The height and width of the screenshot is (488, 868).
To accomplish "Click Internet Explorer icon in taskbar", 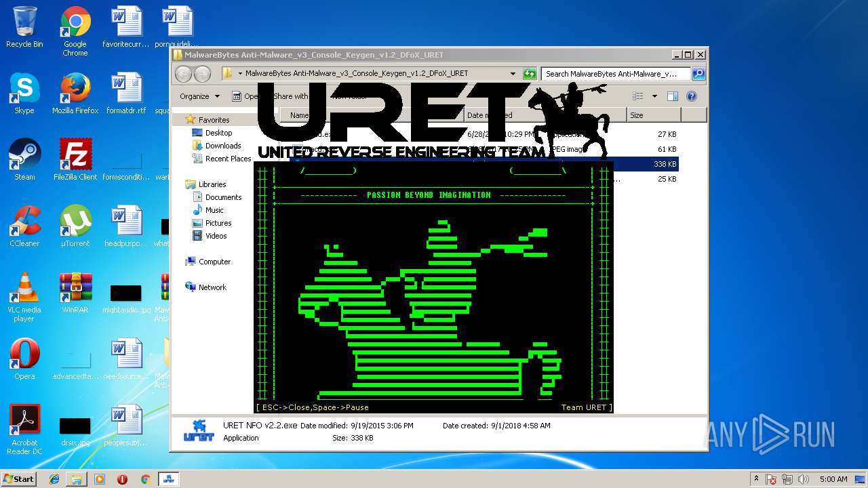I will coord(54,479).
